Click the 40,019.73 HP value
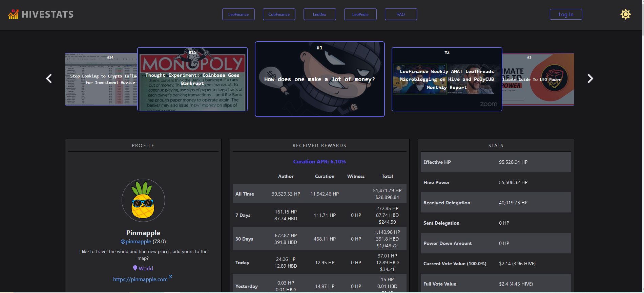 513,203
